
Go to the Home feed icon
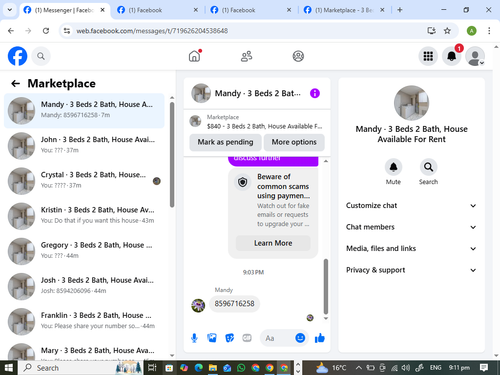click(195, 56)
